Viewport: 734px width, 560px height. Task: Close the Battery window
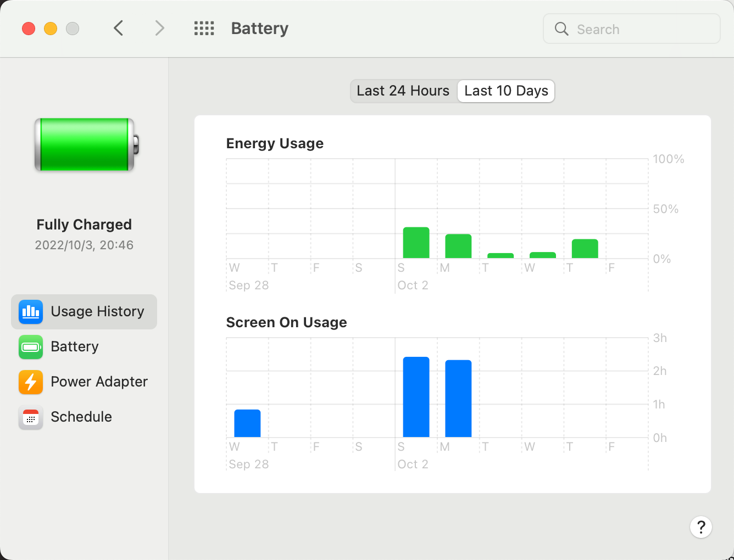click(x=29, y=29)
